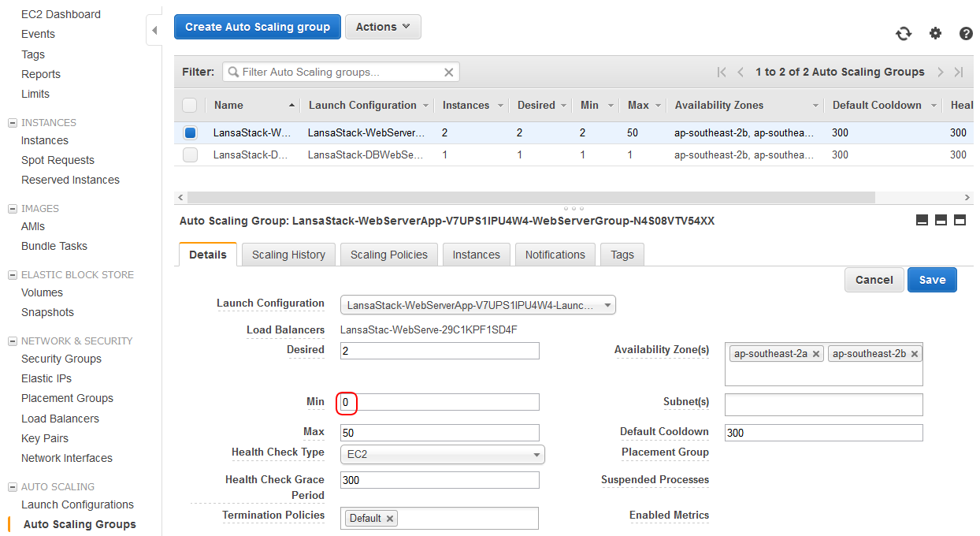Switch to the Details tab

coord(208,255)
